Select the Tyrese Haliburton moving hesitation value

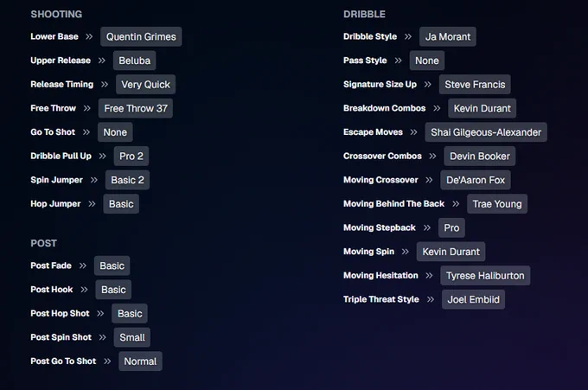(x=485, y=276)
